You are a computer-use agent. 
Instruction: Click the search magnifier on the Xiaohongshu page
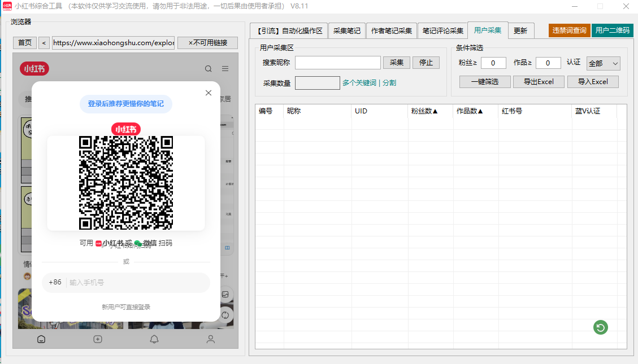pyautogui.click(x=209, y=68)
